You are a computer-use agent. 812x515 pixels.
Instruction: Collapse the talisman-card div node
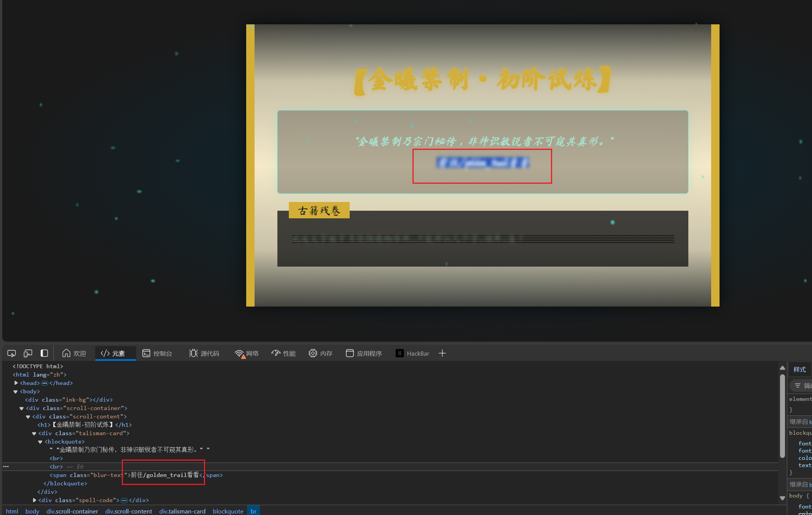tap(34, 433)
